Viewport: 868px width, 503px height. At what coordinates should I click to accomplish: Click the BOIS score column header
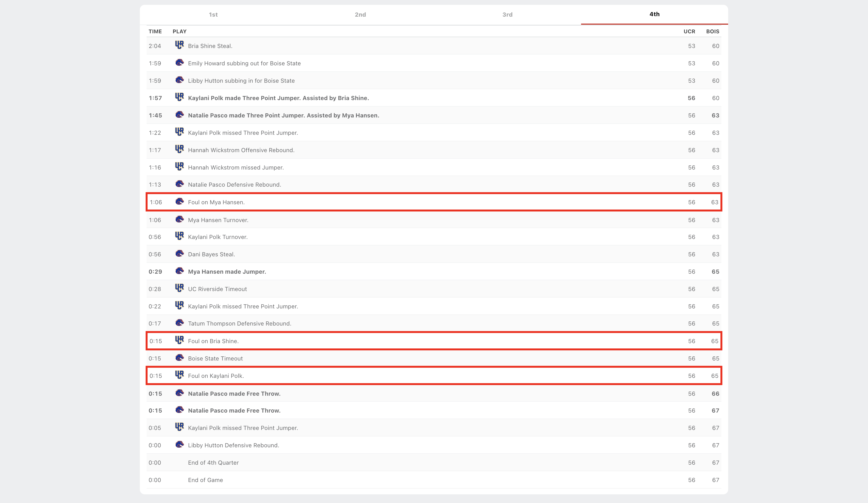712,31
